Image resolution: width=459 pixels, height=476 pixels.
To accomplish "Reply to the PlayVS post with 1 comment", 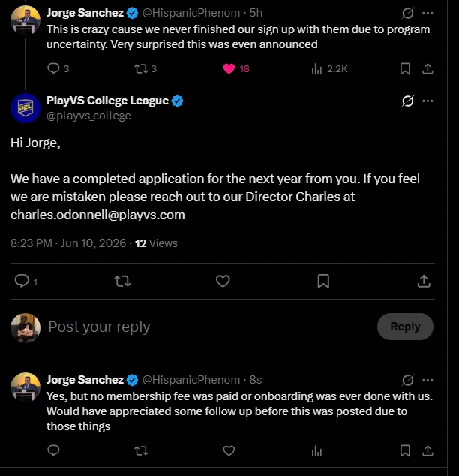I will (x=22, y=281).
